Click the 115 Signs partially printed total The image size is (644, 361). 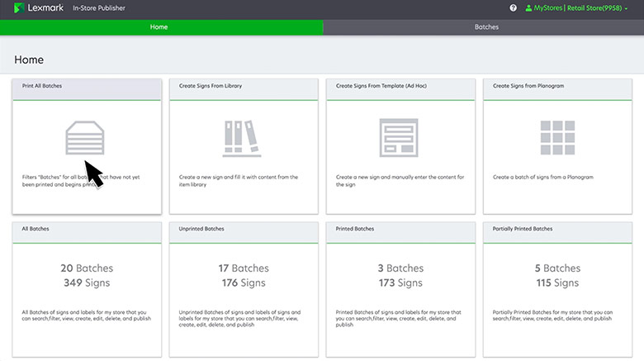tap(556, 283)
